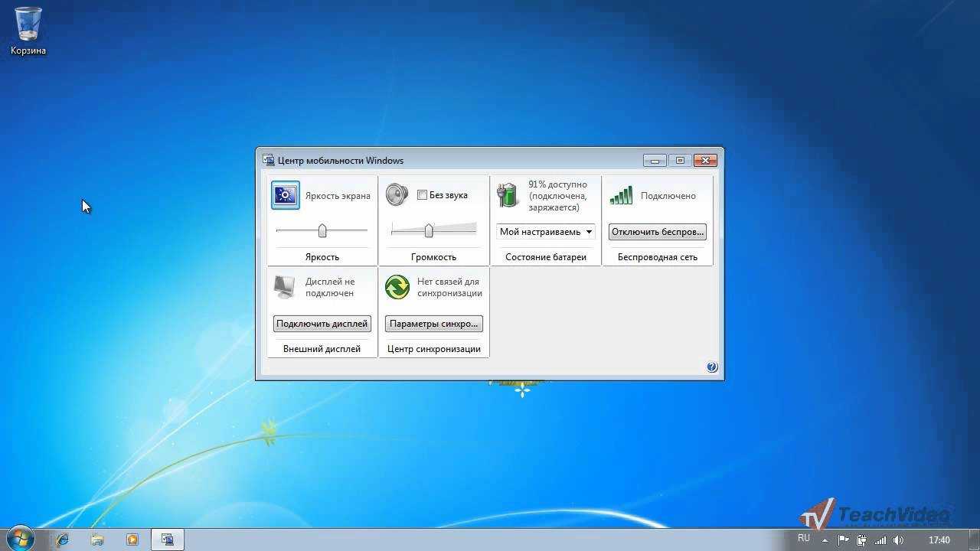
Task: Click the 'Громкость' tile label
Action: point(433,257)
